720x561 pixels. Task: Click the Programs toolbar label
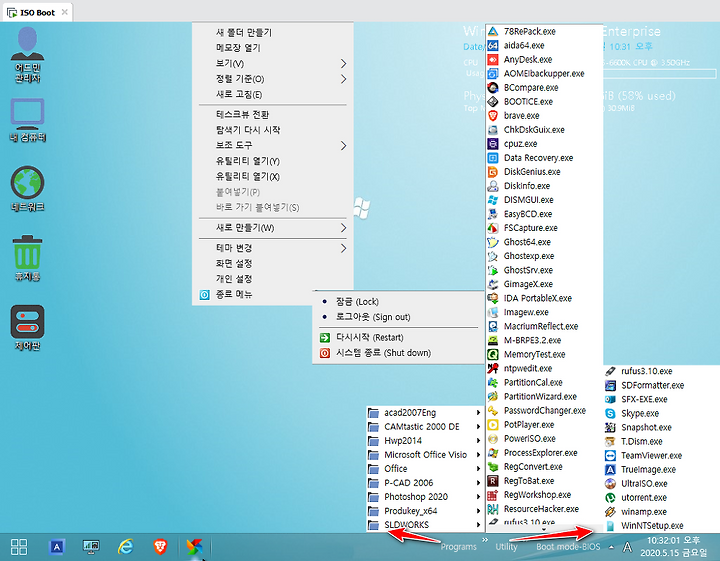(x=458, y=547)
